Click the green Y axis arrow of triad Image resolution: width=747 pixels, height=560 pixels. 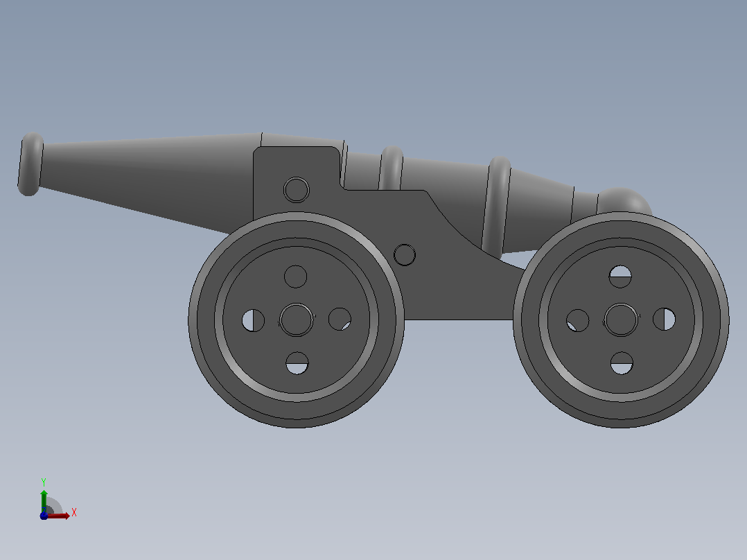[44, 500]
